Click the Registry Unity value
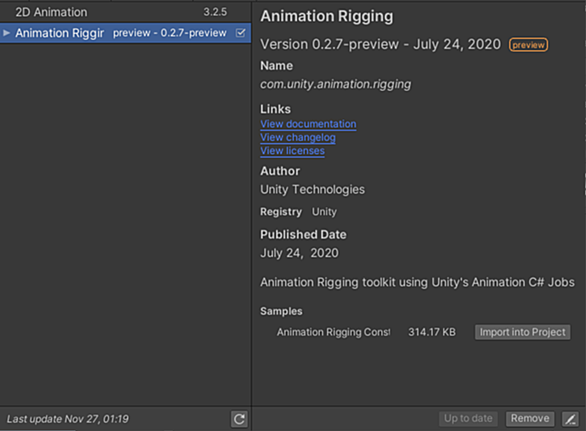The image size is (586, 431). tap(324, 212)
